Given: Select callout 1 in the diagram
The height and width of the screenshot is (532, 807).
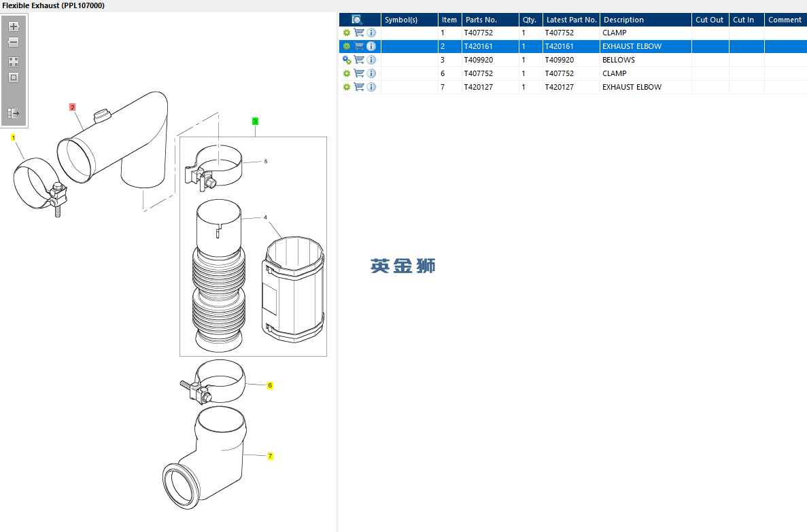Looking at the screenshot, I should pyautogui.click(x=14, y=137).
